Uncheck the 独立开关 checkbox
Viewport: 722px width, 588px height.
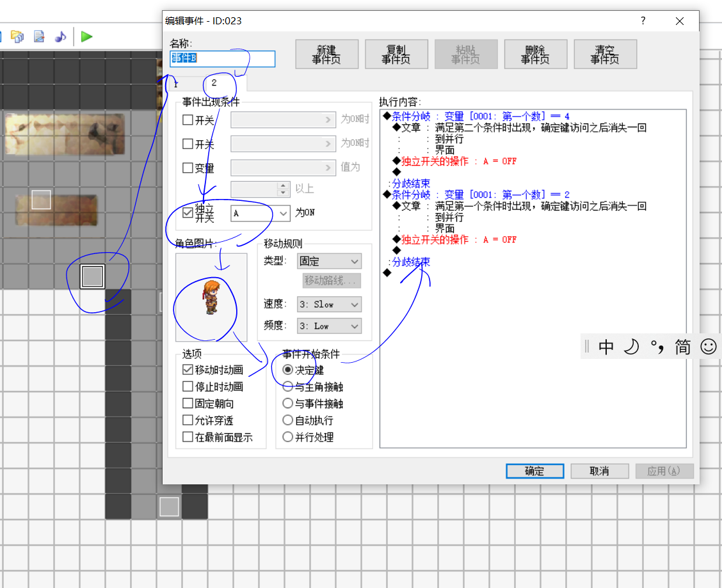pyautogui.click(x=188, y=212)
